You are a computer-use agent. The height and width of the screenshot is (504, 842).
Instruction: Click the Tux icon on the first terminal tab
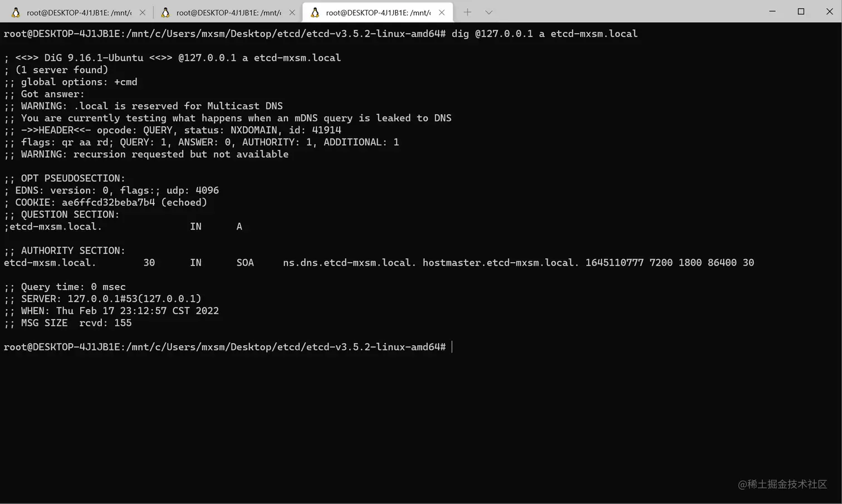(x=15, y=12)
